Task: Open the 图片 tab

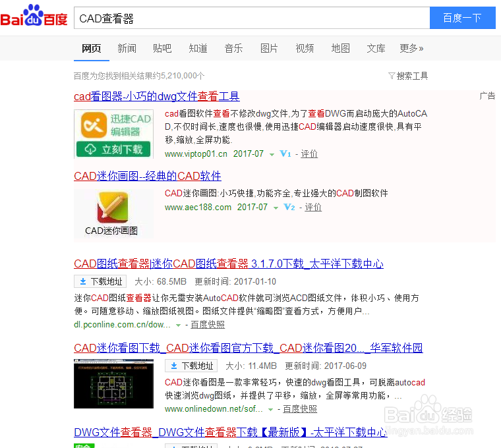Action: [269, 48]
